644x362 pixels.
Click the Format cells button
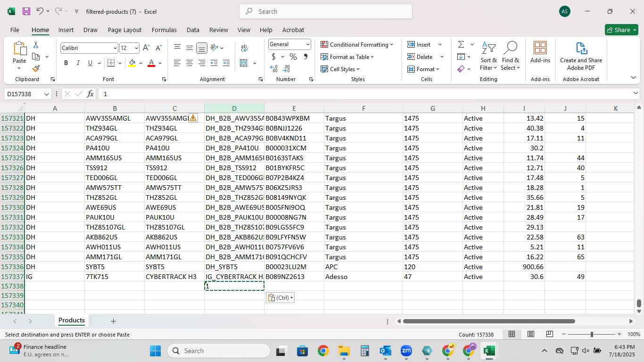pos(423,69)
